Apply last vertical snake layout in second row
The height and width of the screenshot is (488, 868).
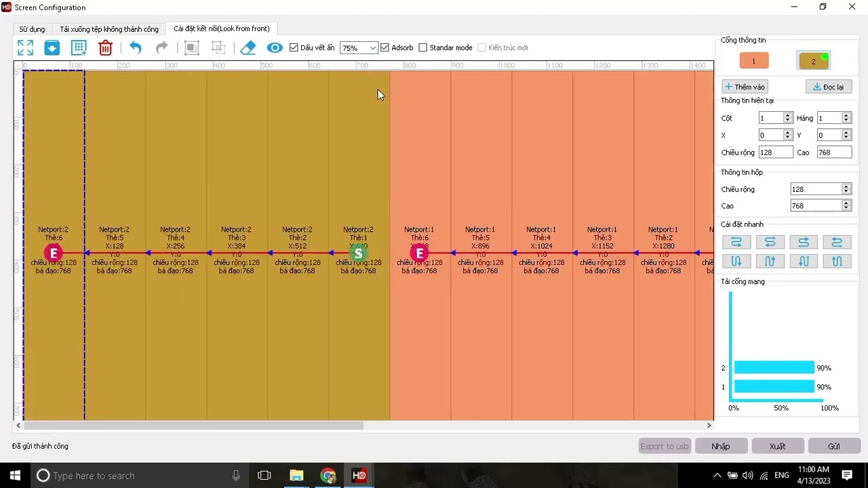(837, 261)
